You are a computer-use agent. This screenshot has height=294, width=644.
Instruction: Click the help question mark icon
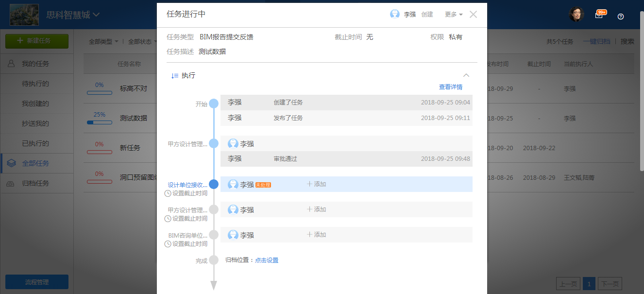(x=620, y=17)
